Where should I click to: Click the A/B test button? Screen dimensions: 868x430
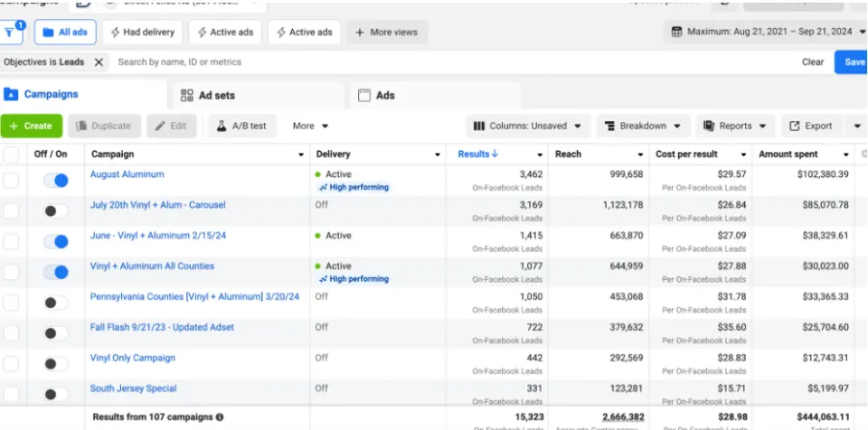pyautogui.click(x=241, y=126)
